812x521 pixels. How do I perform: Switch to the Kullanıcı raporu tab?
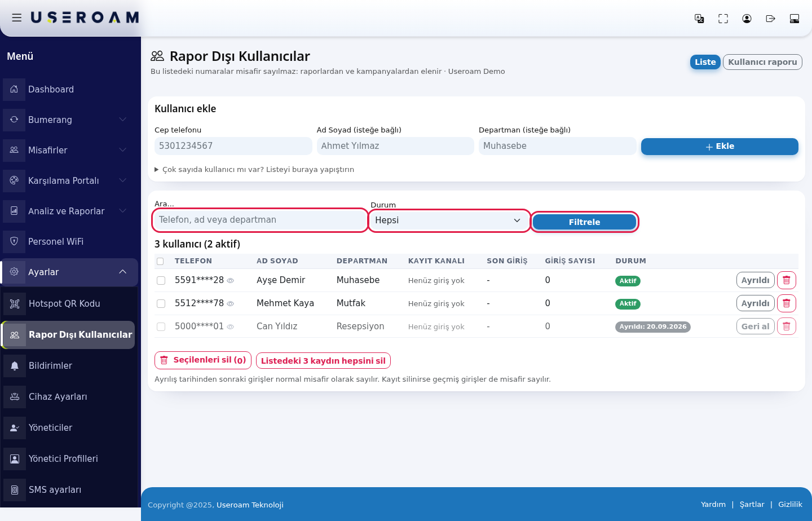762,62
